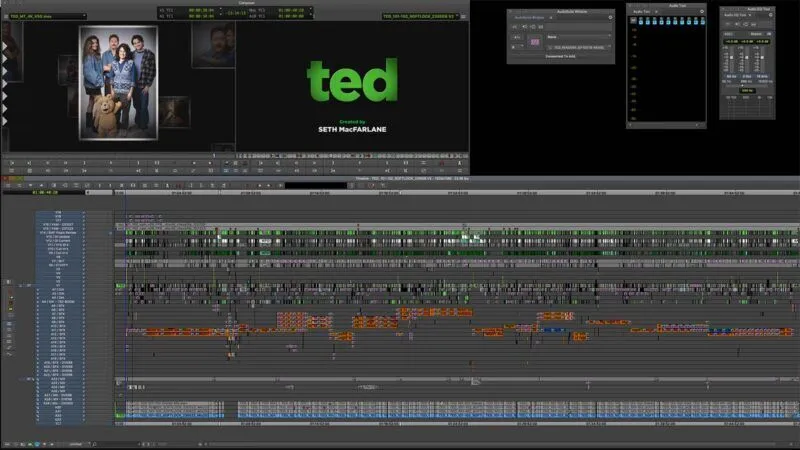Open the record monitor hamburger menu
Viewport: 800px width, 450px height.
tap(463, 16)
